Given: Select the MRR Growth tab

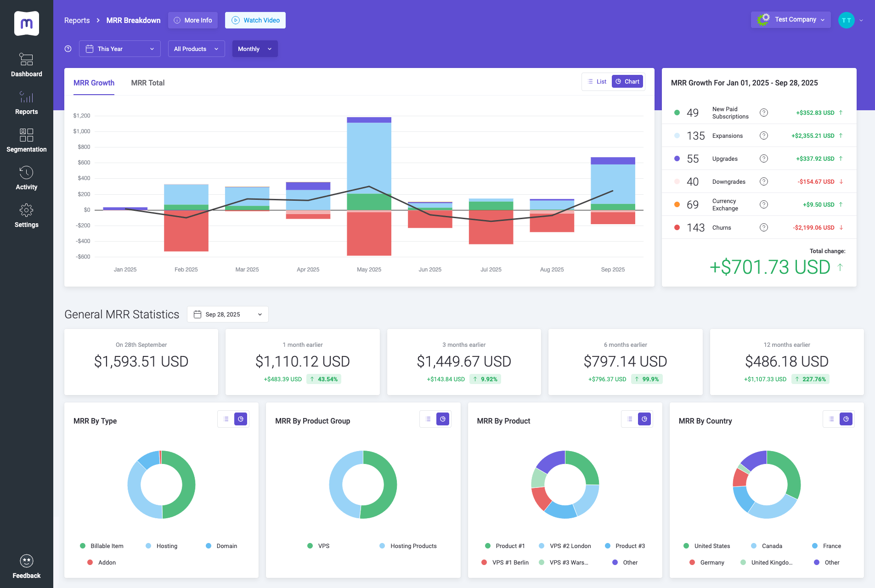Looking at the screenshot, I should 94,83.
